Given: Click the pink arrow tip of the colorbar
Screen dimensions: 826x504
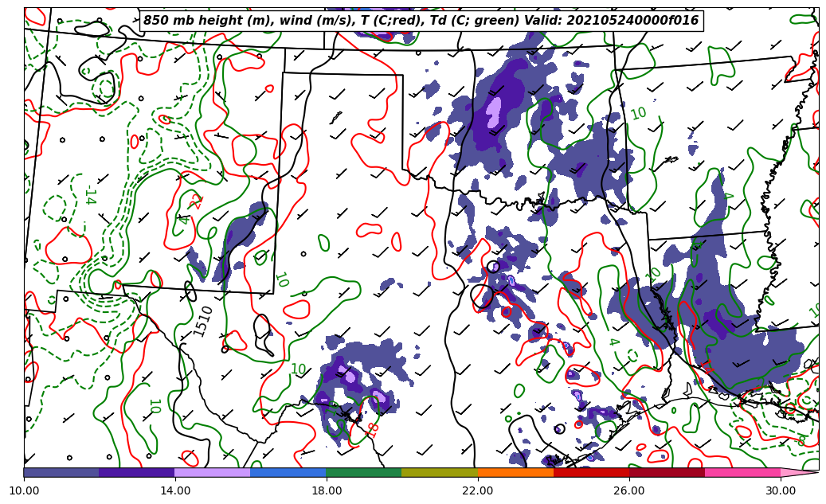Looking at the screenshot, I should point(799,472).
